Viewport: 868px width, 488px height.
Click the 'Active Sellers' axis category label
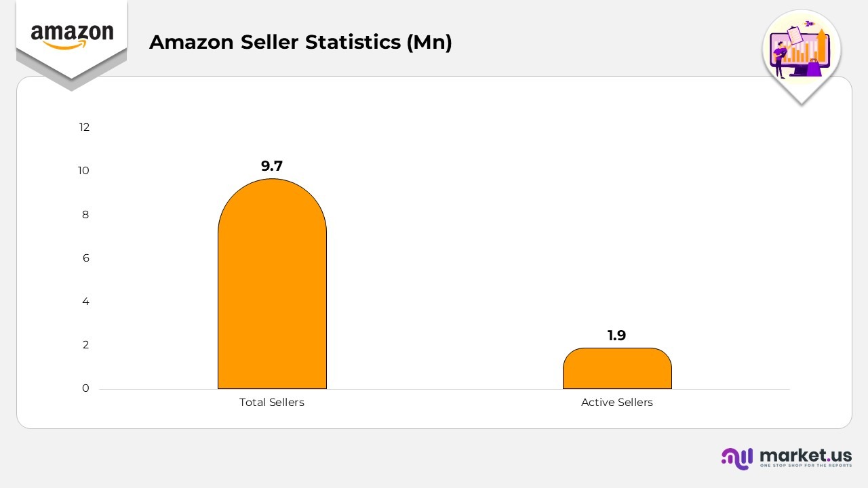tap(617, 403)
